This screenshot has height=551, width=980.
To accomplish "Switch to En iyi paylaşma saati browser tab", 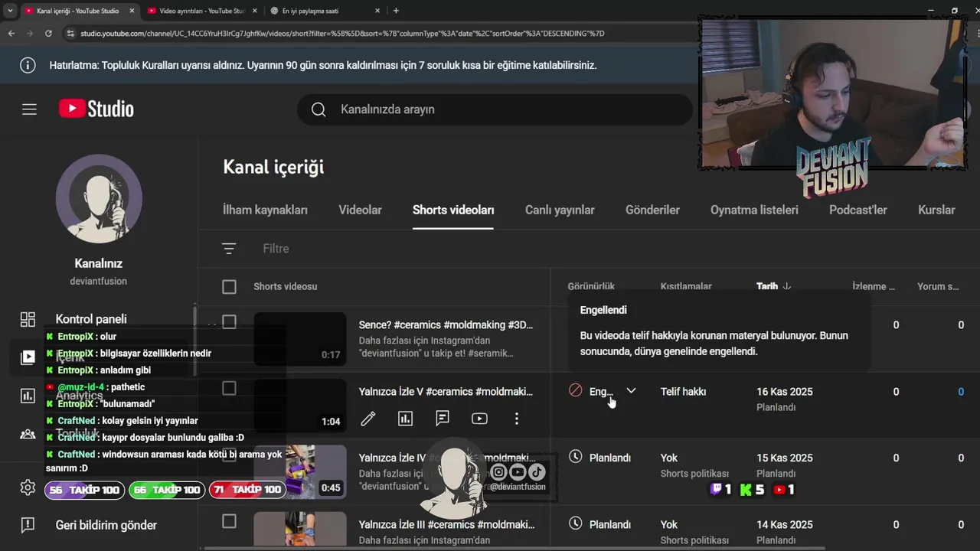I will pos(325,11).
